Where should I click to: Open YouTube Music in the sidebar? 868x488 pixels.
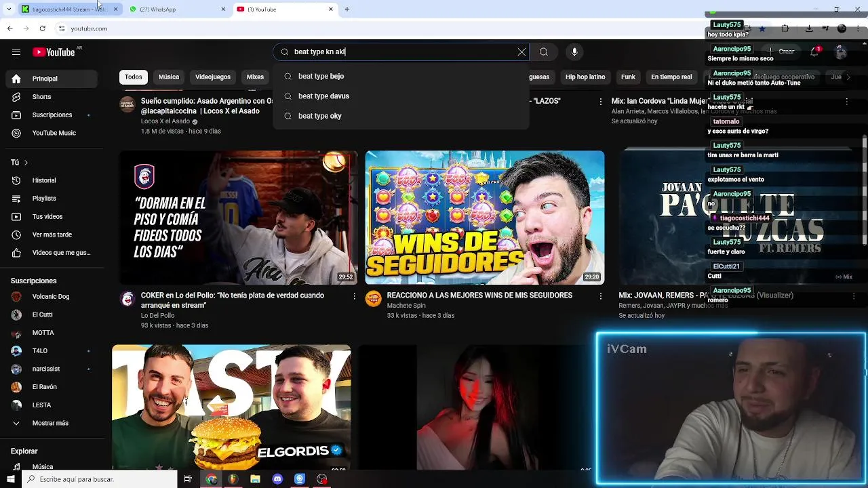[x=52, y=133]
